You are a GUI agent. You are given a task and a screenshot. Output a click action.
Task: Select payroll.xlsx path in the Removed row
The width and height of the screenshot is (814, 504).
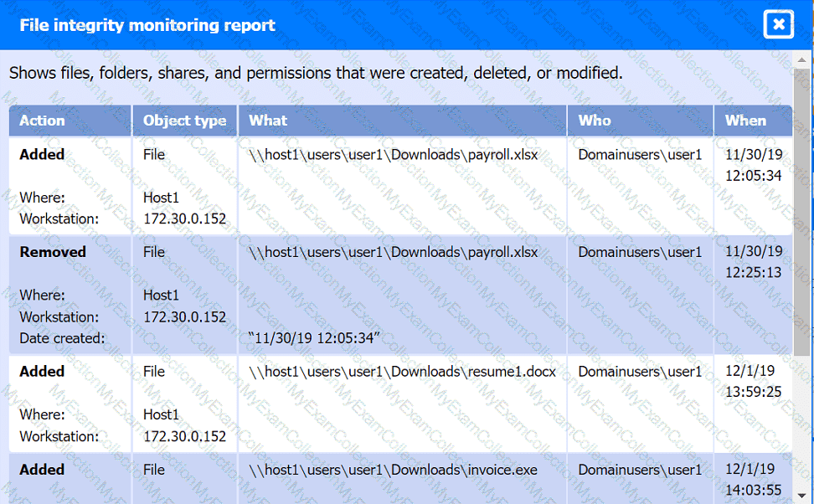pos(394,252)
